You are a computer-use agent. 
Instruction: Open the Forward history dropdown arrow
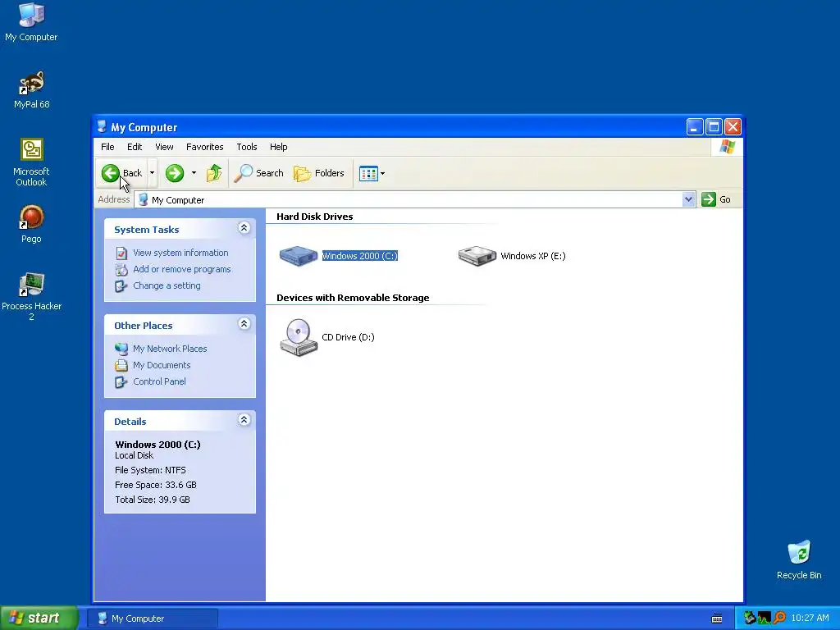[x=194, y=173]
